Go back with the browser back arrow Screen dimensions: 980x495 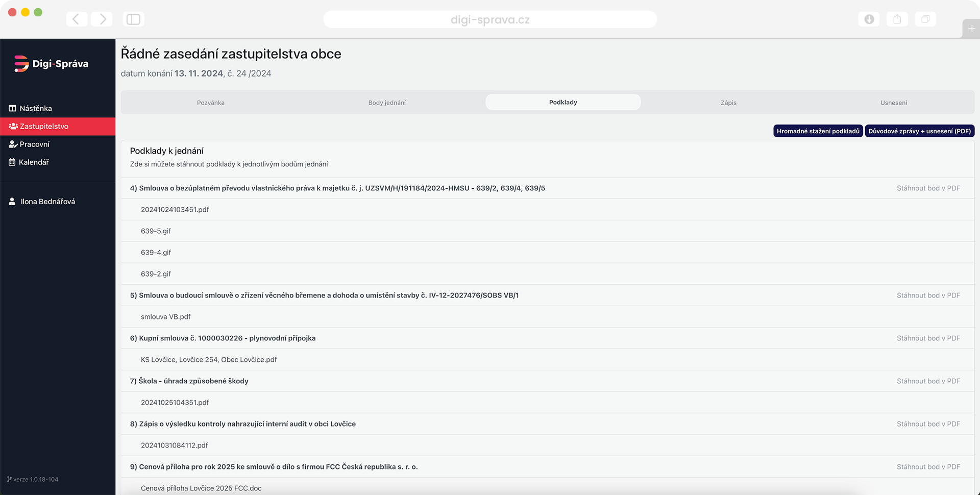pyautogui.click(x=76, y=19)
